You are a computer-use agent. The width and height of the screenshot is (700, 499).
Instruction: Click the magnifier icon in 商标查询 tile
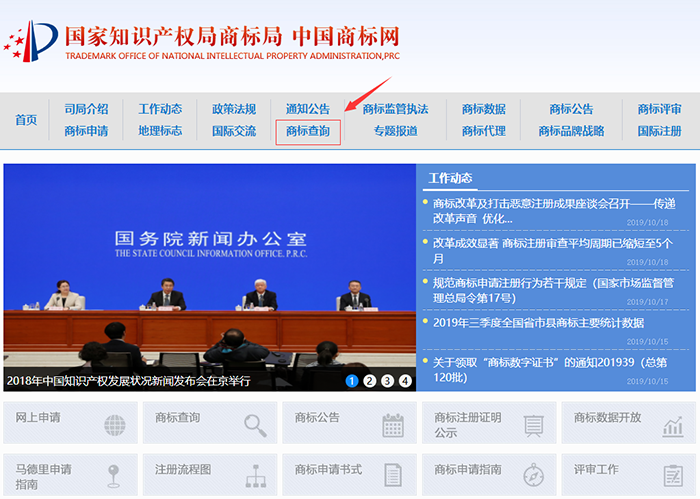255,426
